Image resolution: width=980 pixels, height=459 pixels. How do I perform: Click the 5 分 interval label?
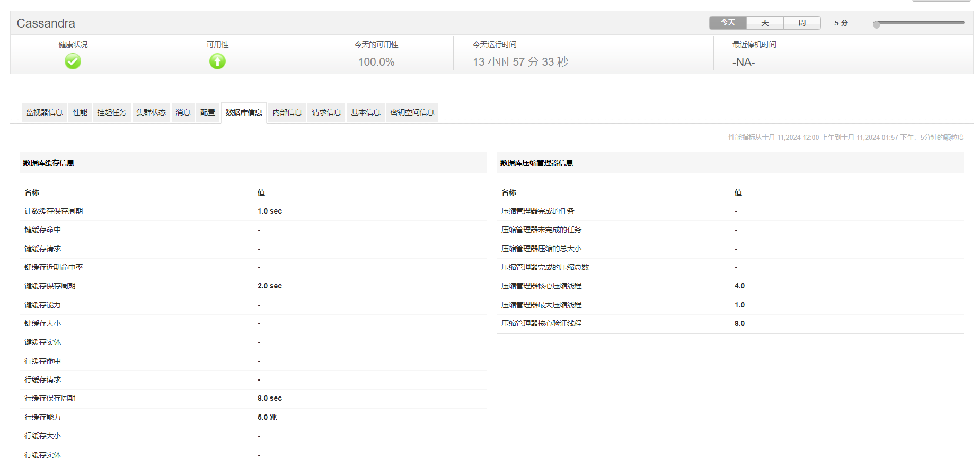[x=841, y=23]
